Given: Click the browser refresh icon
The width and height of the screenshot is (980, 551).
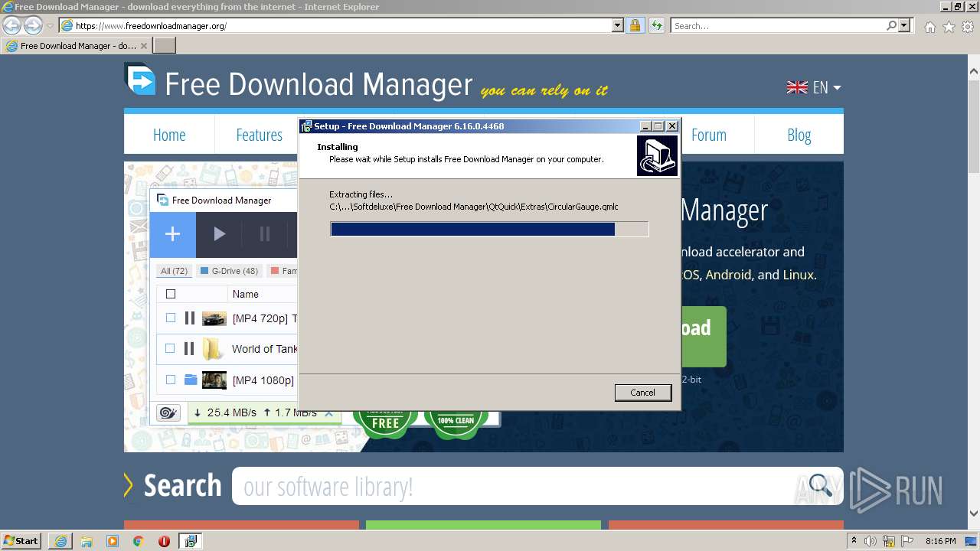Looking at the screenshot, I should pyautogui.click(x=656, y=25).
